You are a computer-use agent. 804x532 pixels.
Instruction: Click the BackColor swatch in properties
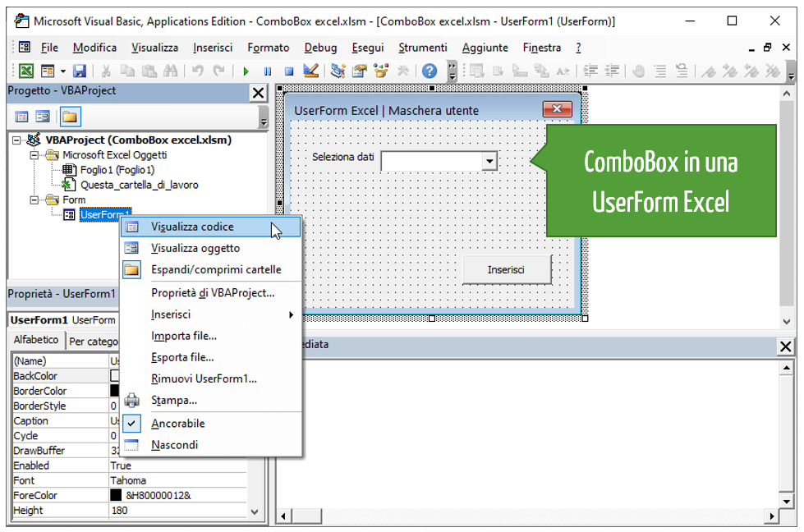point(114,376)
